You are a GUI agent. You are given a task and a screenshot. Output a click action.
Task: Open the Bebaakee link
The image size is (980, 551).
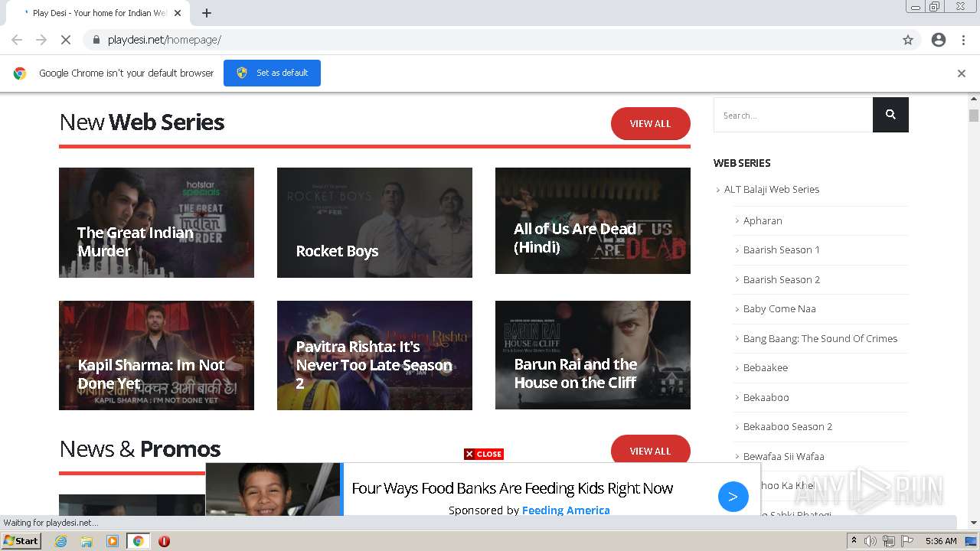(x=765, y=367)
